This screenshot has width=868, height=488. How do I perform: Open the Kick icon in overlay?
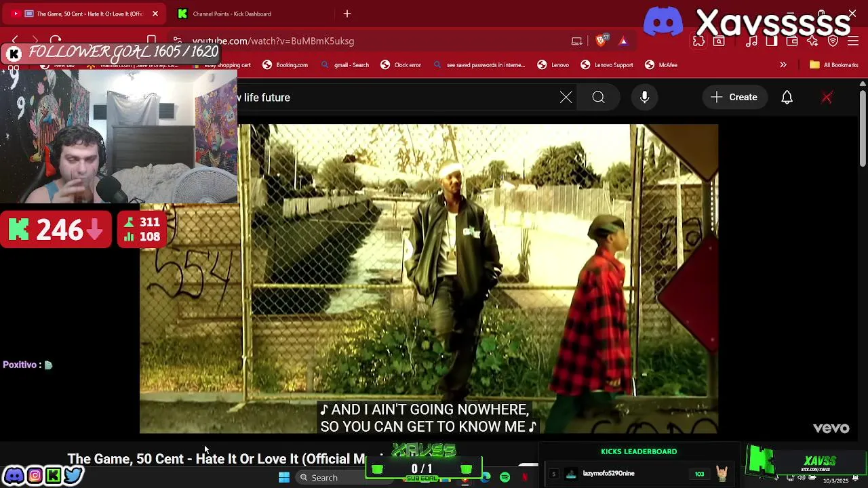53,476
